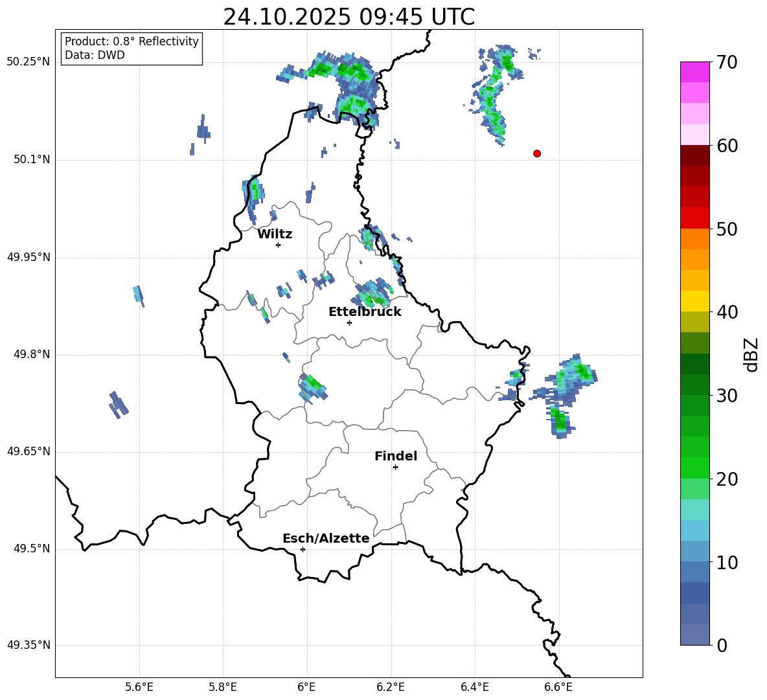Click the magenta top colorbar segment
The height and width of the screenshot is (700, 767).
695,72
